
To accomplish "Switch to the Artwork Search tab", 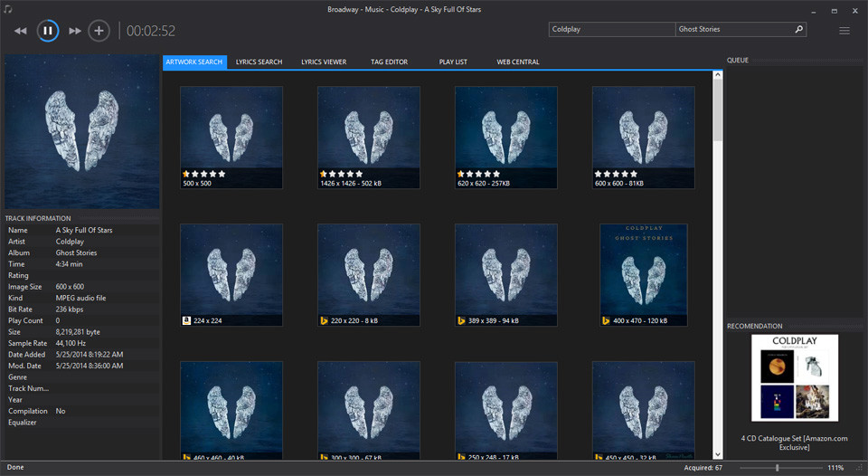I will click(194, 62).
